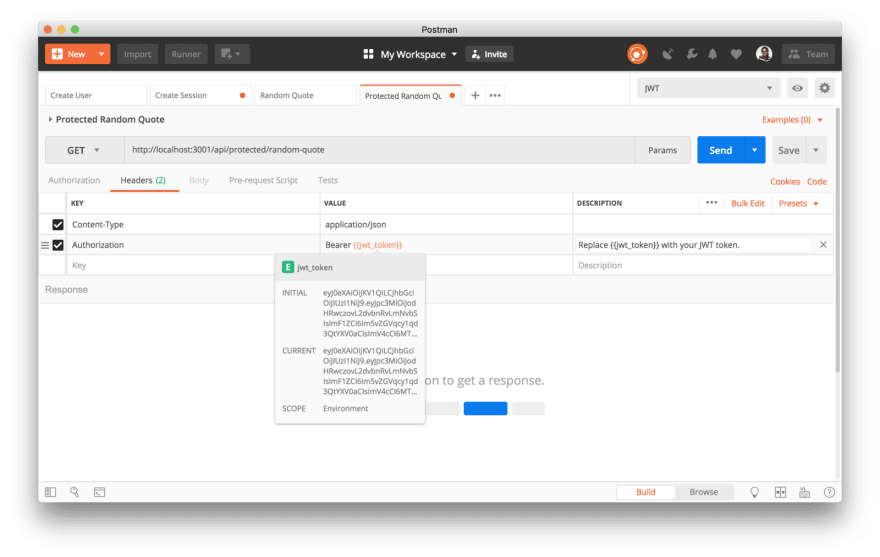Open the environment settings gear icon

824,88
